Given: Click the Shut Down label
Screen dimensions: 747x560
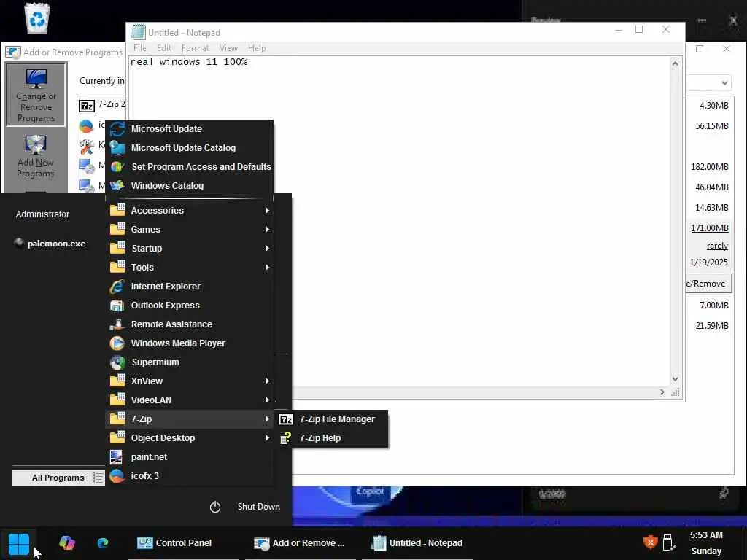Looking at the screenshot, I should (259, 507).
